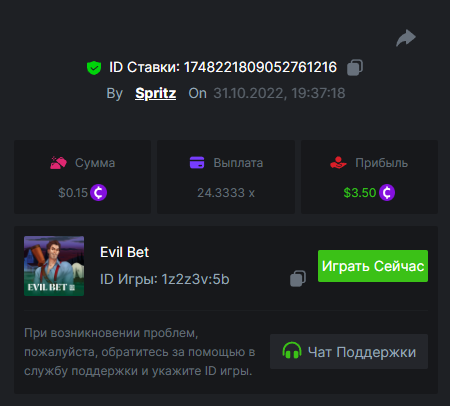Image resolution: width=450 pixels, height=406 pixels.
Task: Click the red Прибыль hand icon
Action: (x=338, y=163)
